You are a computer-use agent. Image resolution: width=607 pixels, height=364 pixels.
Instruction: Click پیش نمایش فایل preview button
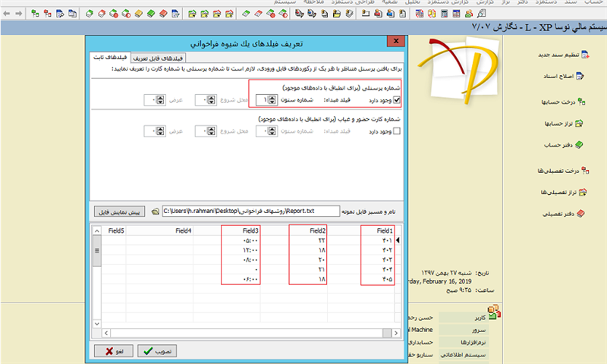coord(119,212)
